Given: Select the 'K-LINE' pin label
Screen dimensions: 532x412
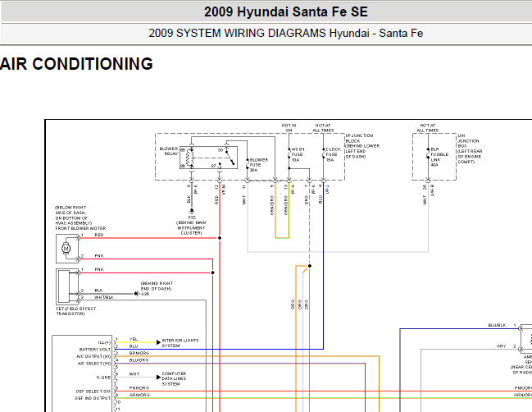Looking at the screenshot, I should (x=103, y=378).
